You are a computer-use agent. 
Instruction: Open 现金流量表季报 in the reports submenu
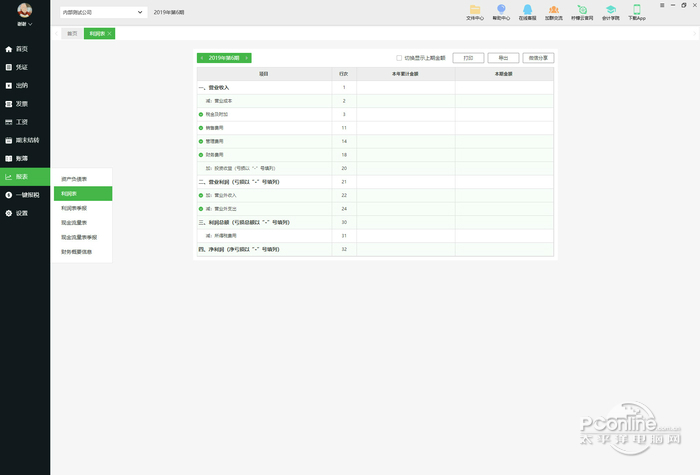click(83, 238)
